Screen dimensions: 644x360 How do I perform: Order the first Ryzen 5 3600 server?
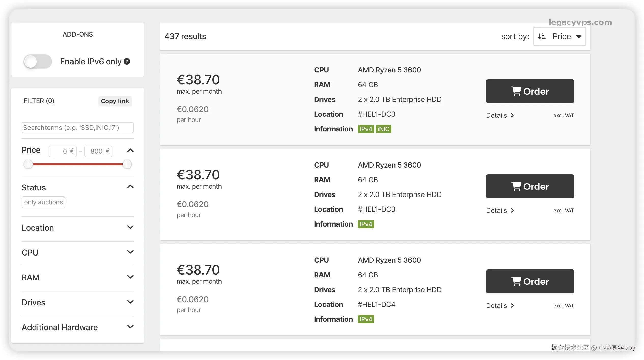click(x=530, y=91)
